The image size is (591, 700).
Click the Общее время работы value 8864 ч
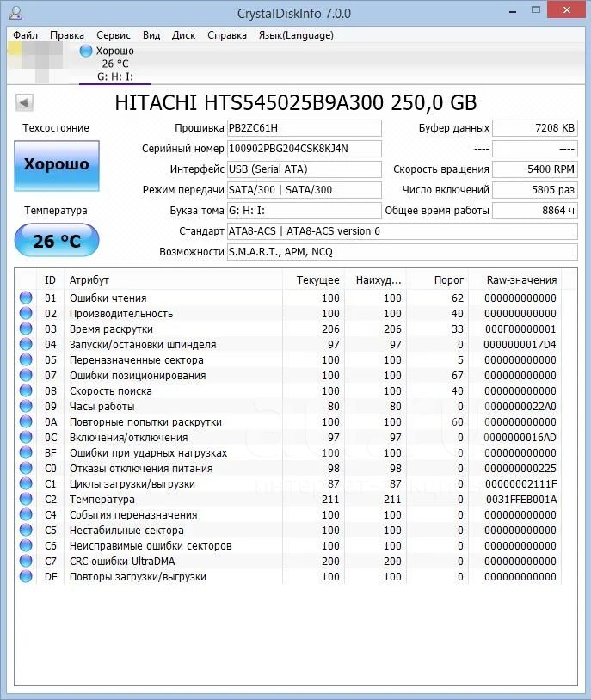click(535, 211)
